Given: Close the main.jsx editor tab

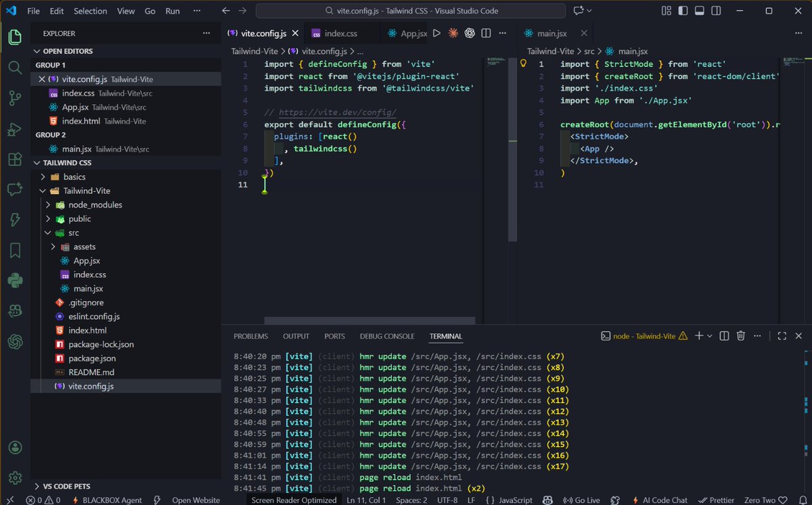Looking at the screenshot, I should 583,33.
